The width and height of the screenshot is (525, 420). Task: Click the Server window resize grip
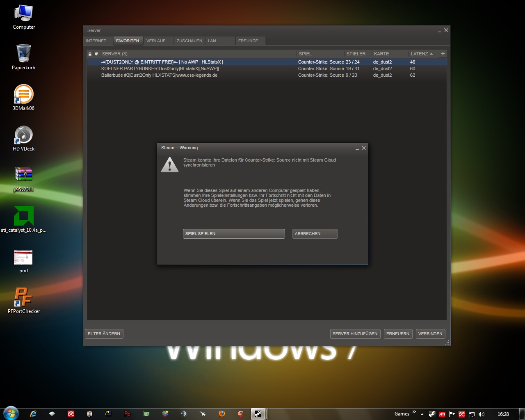pos(447,342)
